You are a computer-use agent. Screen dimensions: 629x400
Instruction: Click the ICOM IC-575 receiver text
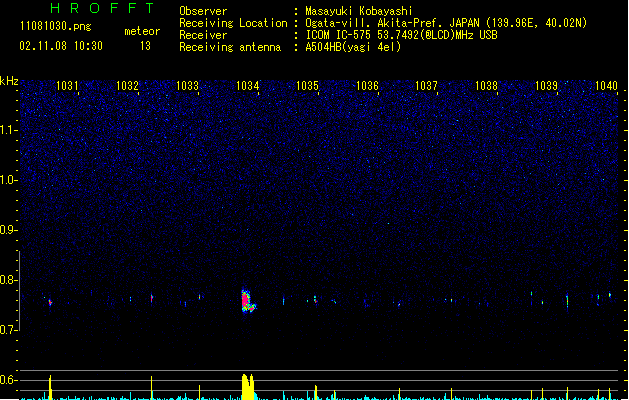(x=402, y=35)
